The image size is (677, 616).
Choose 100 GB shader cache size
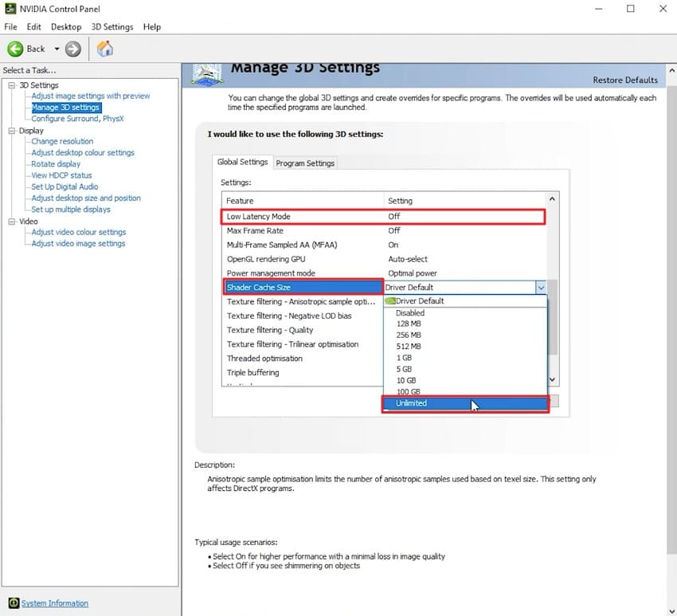point(465,392)
